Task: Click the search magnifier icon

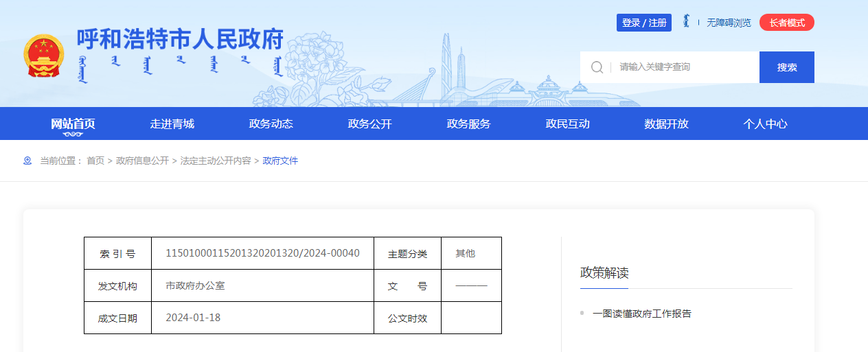Action: coord(597,67)
